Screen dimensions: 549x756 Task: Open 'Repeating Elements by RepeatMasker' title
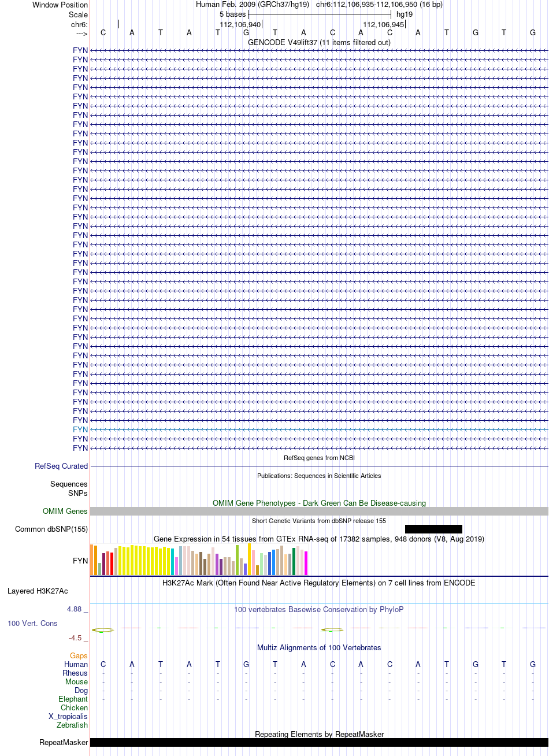click(319, 734)
